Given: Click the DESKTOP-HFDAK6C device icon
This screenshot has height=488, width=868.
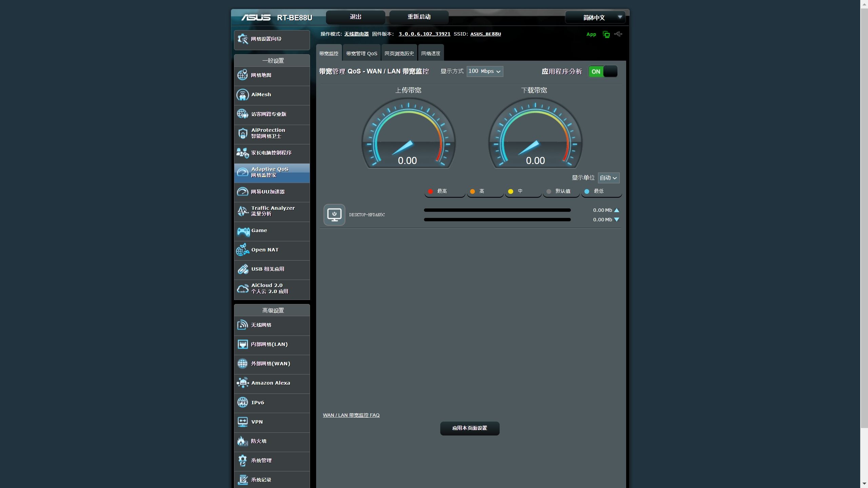Looking at the screenshot, I should pos(334,215).
